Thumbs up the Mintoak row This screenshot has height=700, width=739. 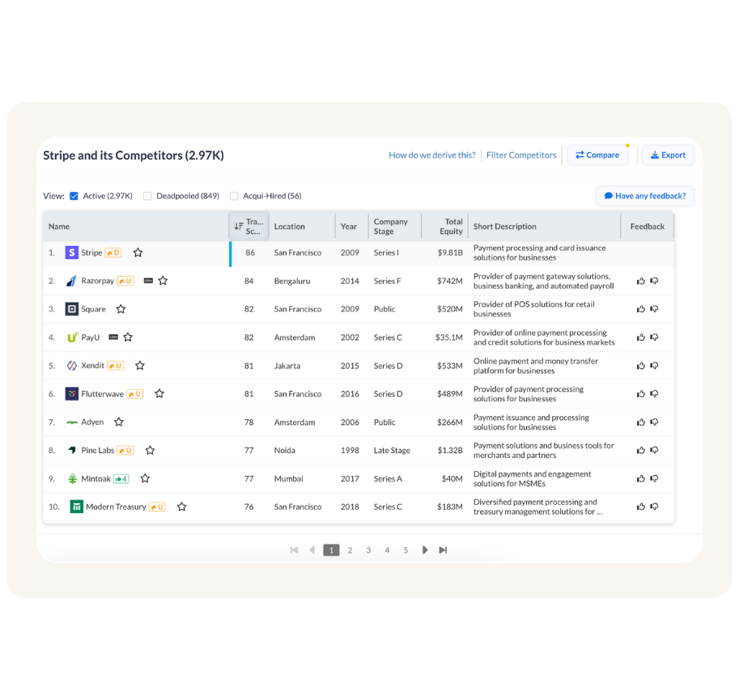tap(641, 478)
